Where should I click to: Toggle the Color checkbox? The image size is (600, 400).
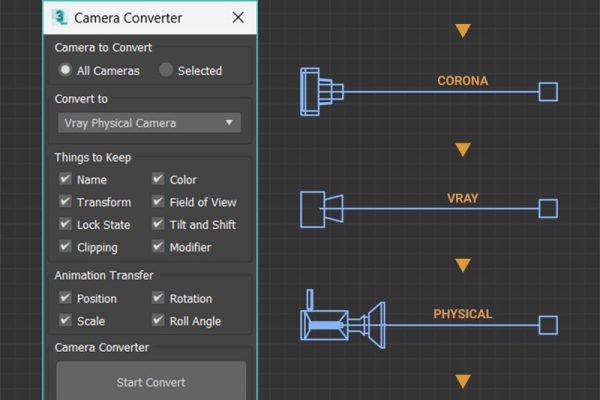pos(158,179)
